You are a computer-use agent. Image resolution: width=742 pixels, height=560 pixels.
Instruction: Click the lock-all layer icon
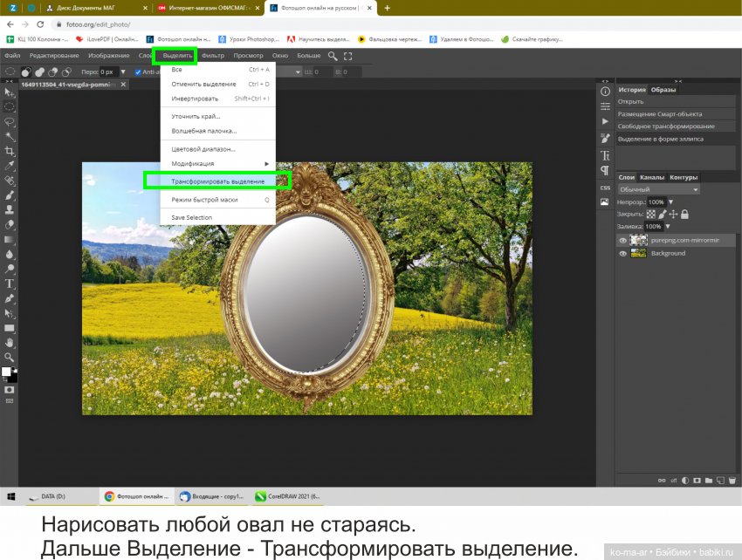(x=684, y=214)
